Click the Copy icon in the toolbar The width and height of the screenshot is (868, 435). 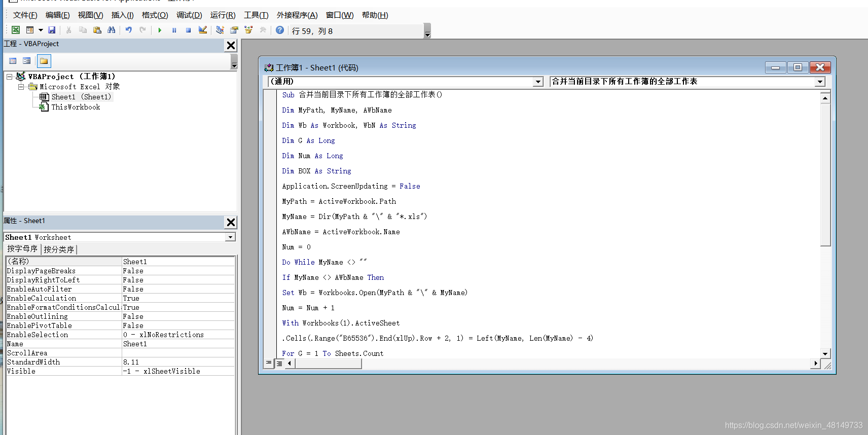83,30
